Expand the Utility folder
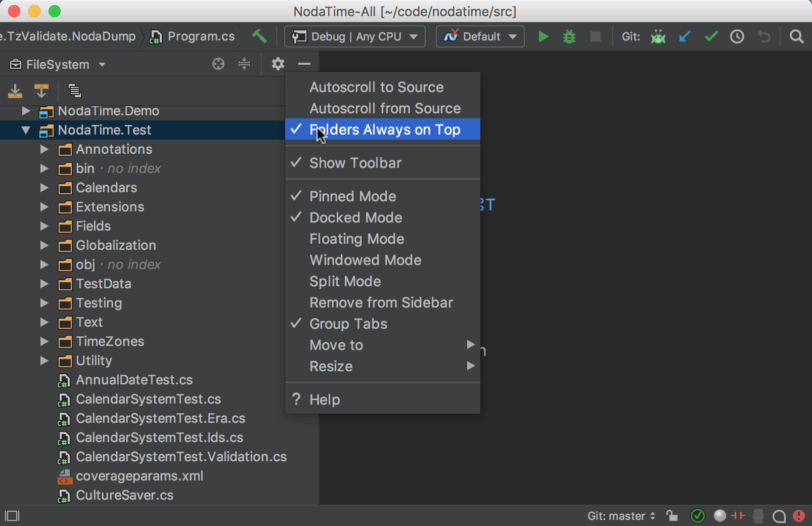Screen dimensions: 812x526 (x=44, y=361)
